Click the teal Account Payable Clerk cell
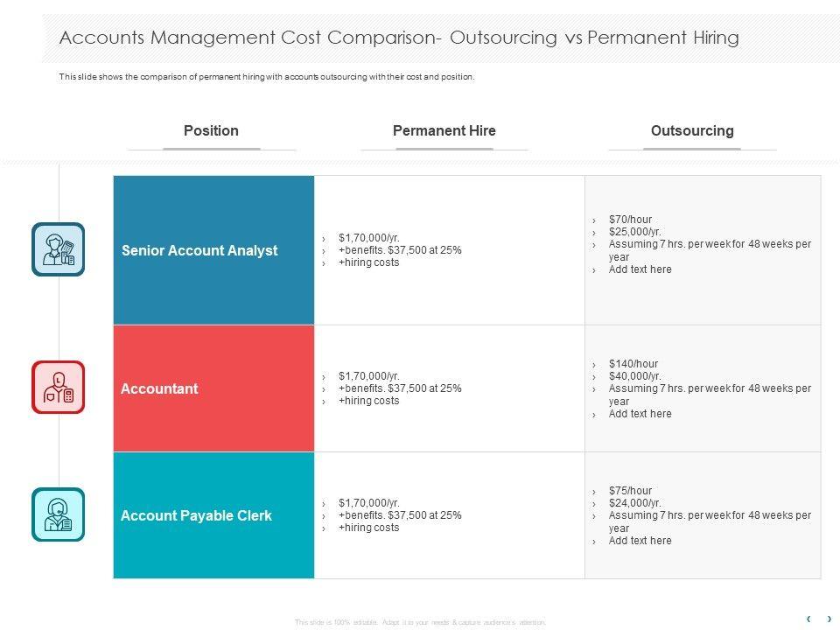Viewport: 840px width, 630px height. click(x=213, y=515)
